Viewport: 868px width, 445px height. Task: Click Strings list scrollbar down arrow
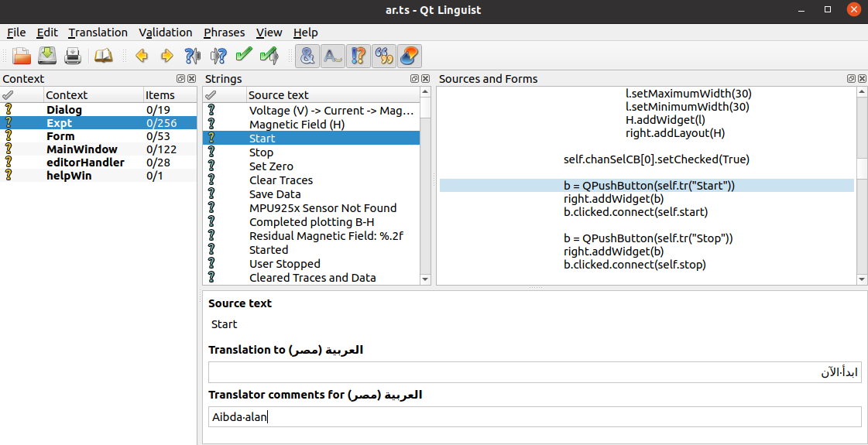click(425, 279)
